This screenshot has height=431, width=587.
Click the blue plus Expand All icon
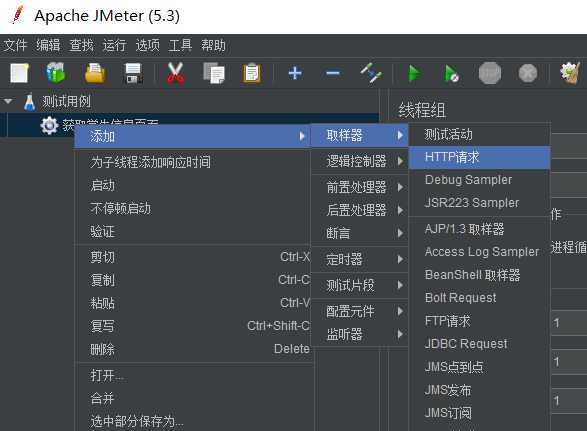point(295,73)
